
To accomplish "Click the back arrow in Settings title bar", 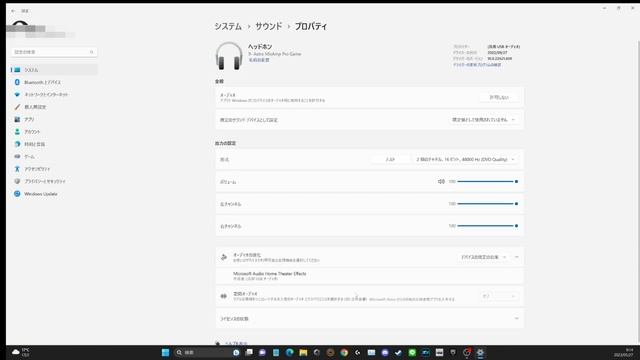I will [x=13, y=11].
